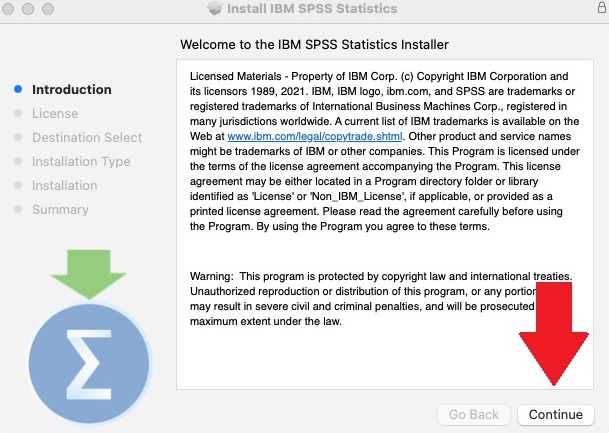
Task: Click the Welcome installer heading
Action: (314, 45)
